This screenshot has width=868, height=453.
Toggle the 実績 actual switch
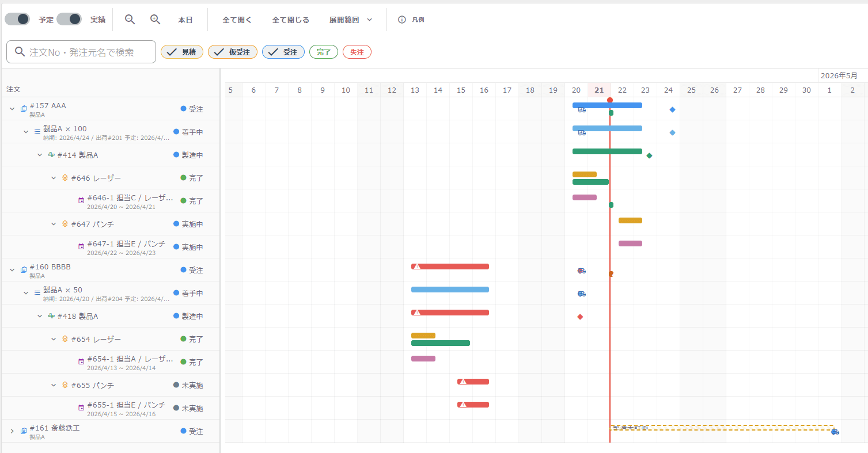[69, 19]
